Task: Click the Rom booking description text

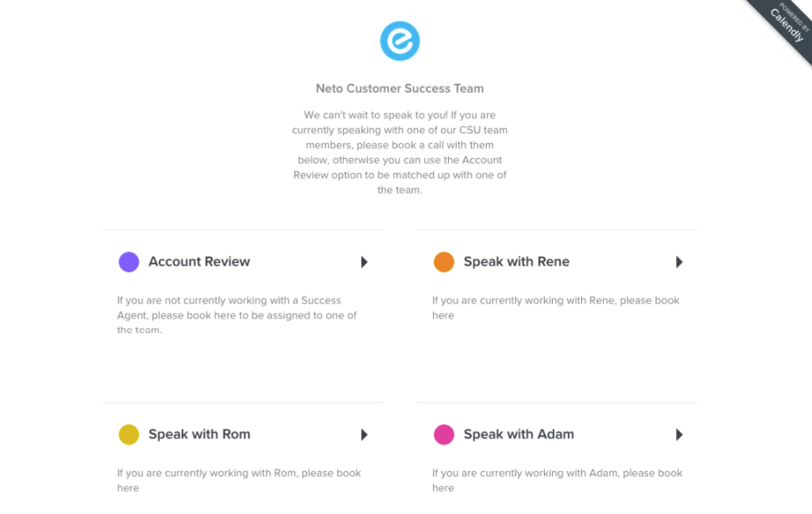Action: coord(239,480)
